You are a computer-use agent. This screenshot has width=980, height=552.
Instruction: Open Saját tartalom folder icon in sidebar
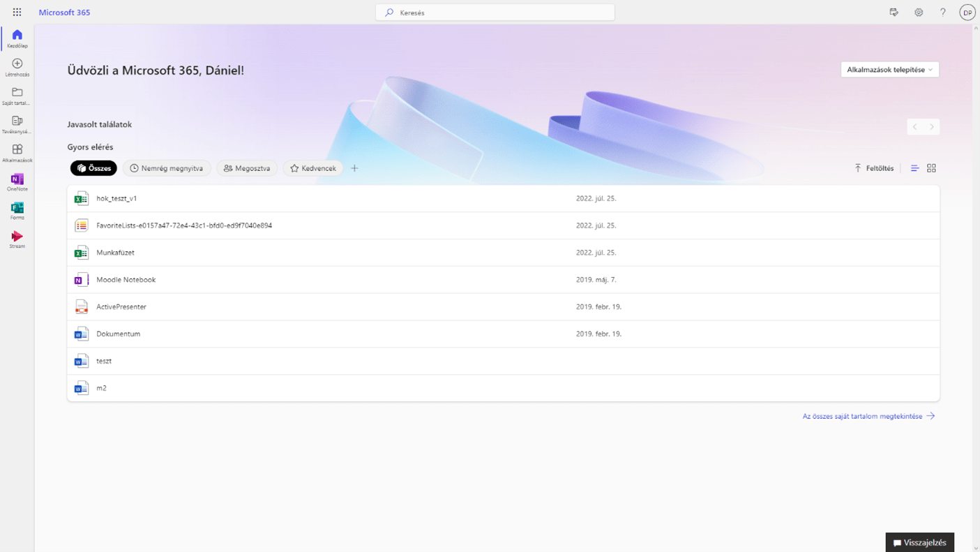[17, 96]
